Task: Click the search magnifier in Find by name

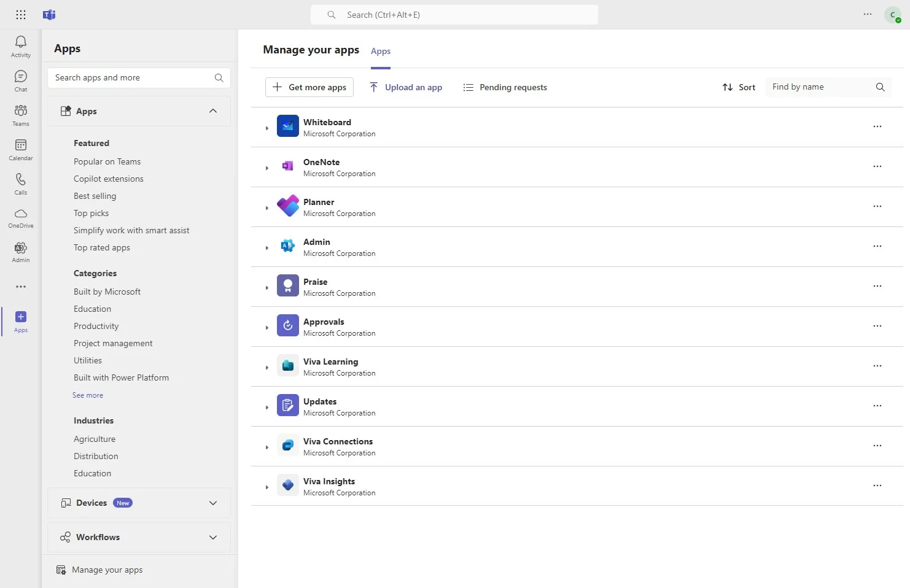Action: [x=880, y=87]
